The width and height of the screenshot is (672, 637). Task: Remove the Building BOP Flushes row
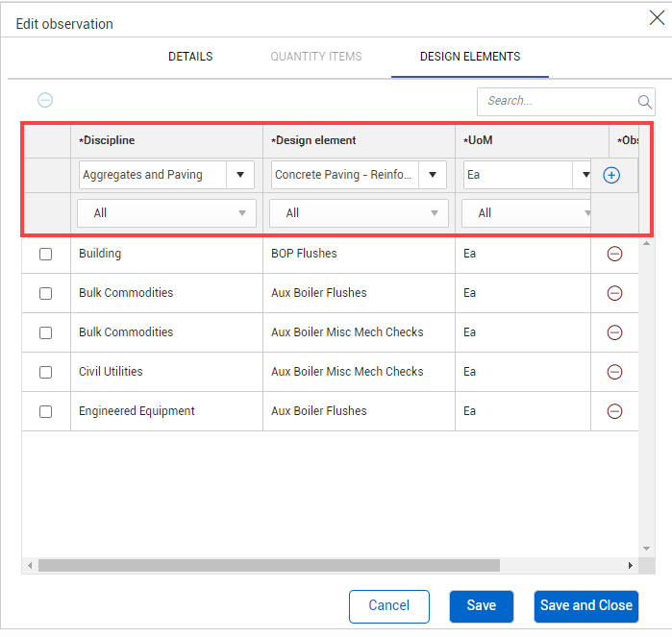pyautogui.click(x=614, y=255)
